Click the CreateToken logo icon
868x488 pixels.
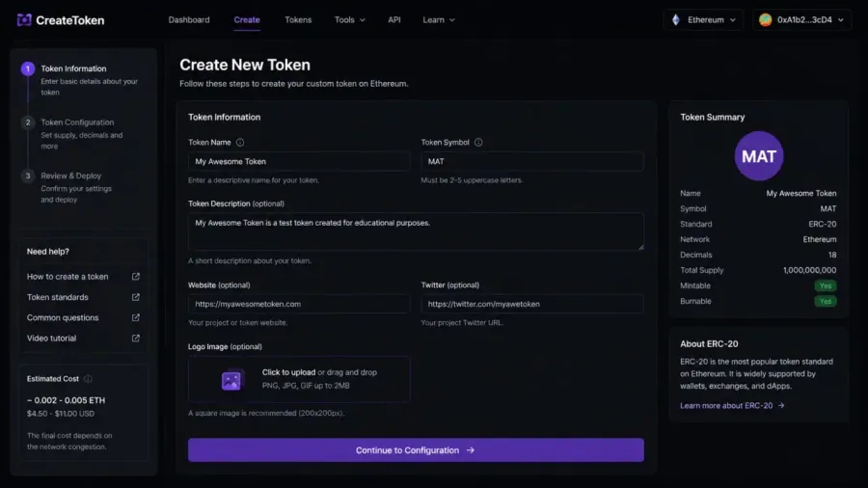point(24,20)
